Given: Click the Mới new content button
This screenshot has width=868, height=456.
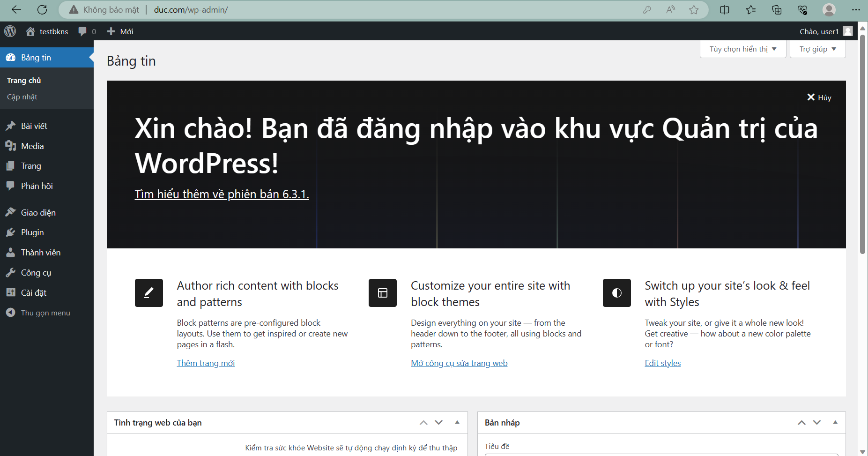Looking at the screenshot, I should [x=120, y=31].
